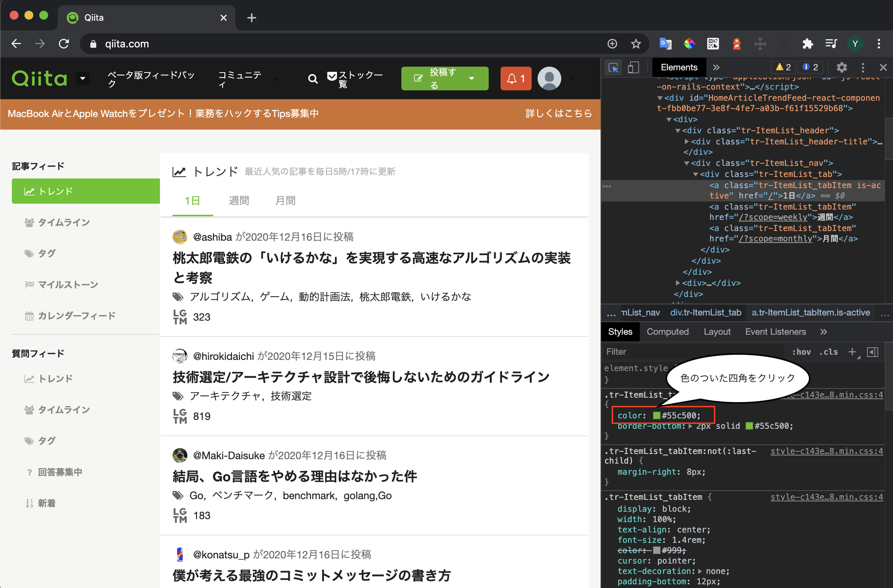Expand the tr-ItemList_header-title tree node

click(x=686, y=141)
